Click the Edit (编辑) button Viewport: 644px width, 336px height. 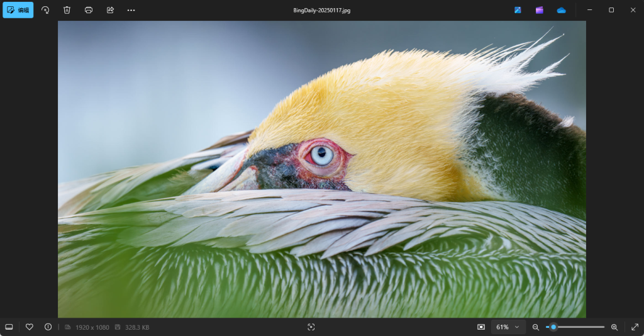click(18, 10)
